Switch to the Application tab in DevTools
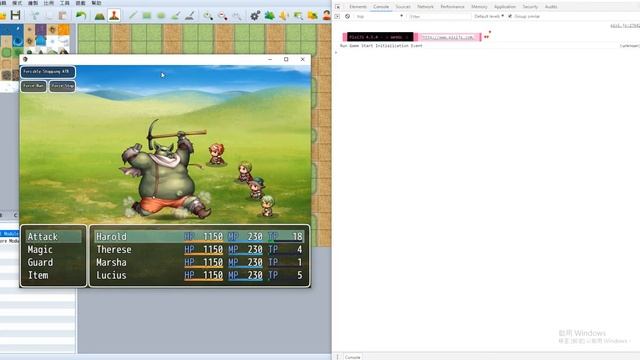640x360 pixels. tap(505, 7)
